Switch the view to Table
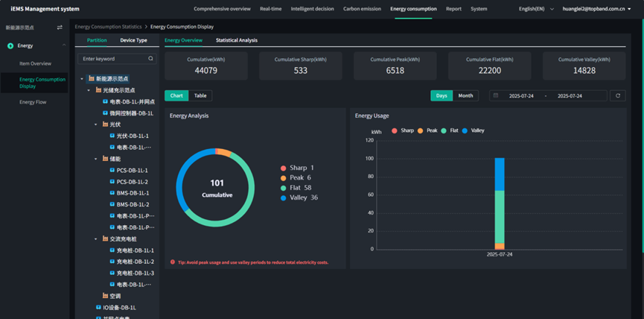The width and height of the screenshot is (644, 319). coord(200,95)
